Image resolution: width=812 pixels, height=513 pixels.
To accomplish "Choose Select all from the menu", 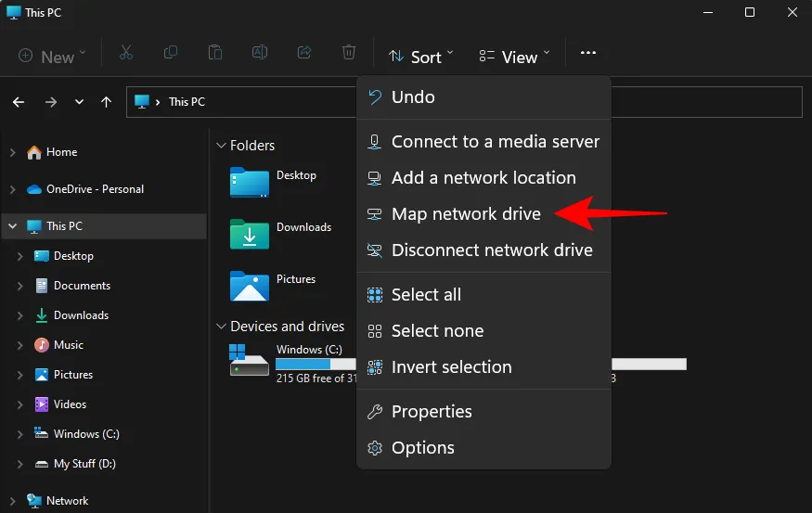I will point(426,295).
